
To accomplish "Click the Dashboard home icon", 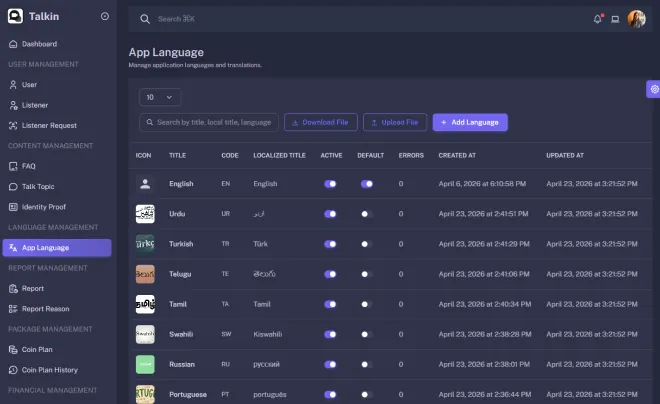I will (x=13, y=44).
